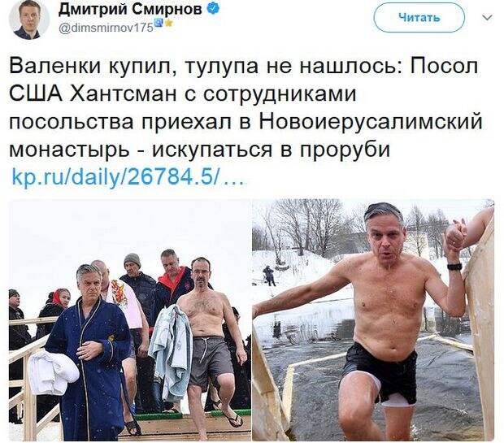This screenshot has height=443, width=504.
Task: Open the @dimsmirnov175 handle link
Action: [106, 28]
